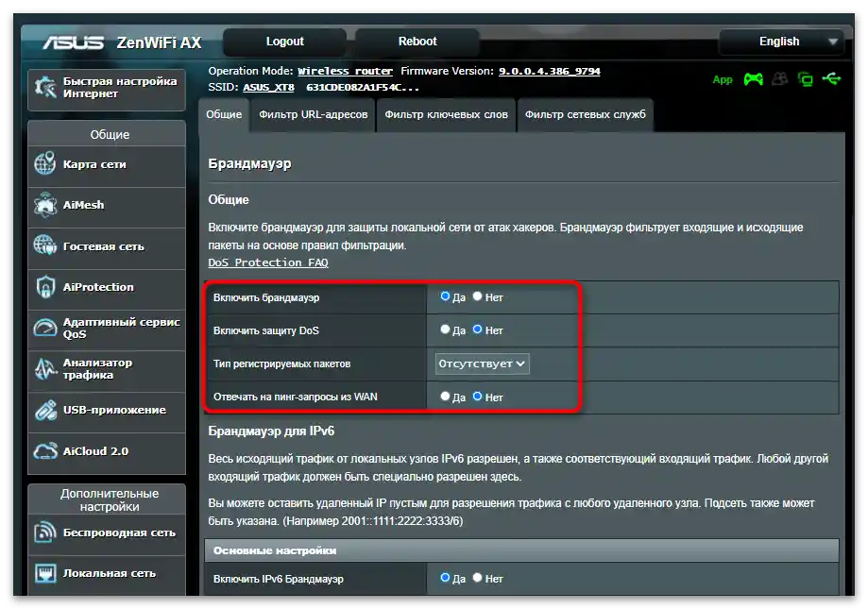
Task: Click the AiCloud 2.0 cloud icon
Action: click(x=45, y=450)
